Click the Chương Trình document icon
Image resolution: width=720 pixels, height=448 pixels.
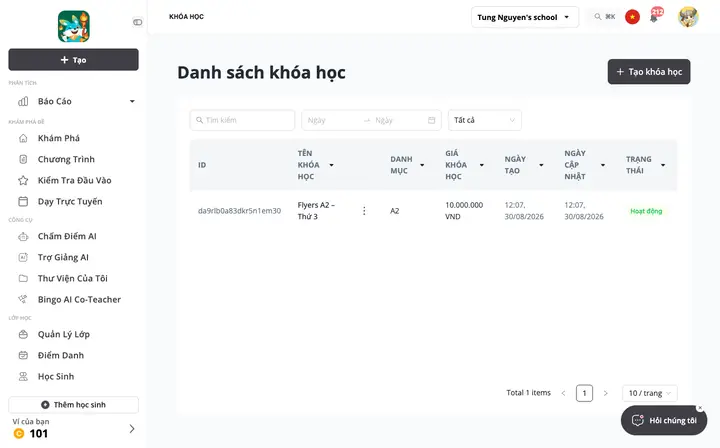coord(23,159)
